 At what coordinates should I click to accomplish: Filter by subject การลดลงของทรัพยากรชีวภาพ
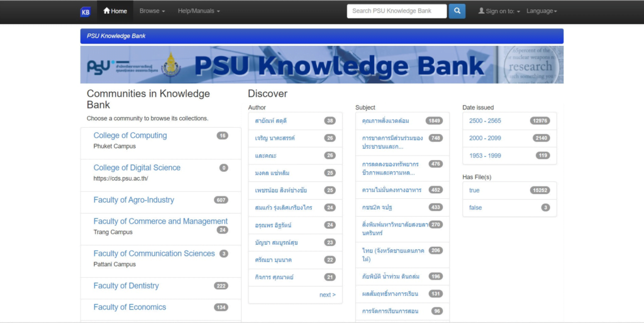(x=390, y=168)
